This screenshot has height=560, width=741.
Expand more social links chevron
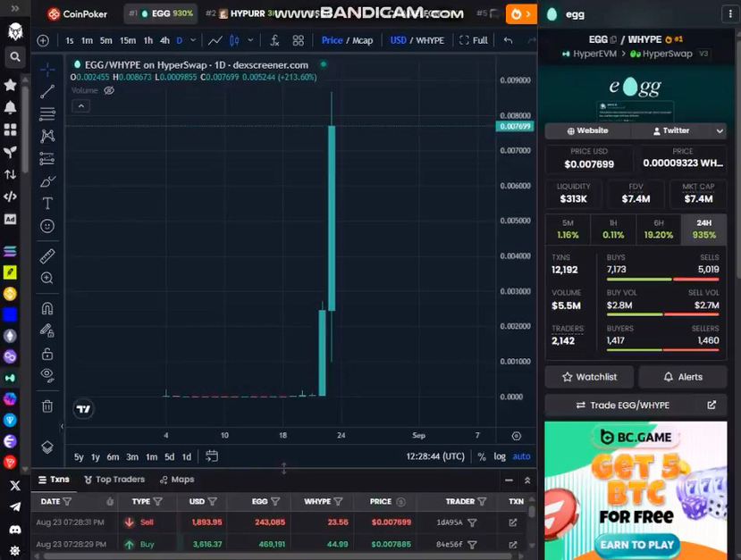[x=720, y=130]
